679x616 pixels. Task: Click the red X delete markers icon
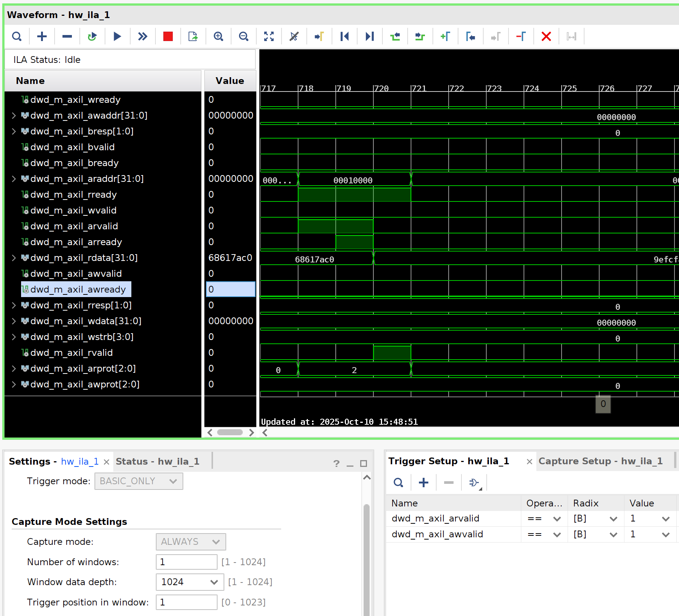546,37
